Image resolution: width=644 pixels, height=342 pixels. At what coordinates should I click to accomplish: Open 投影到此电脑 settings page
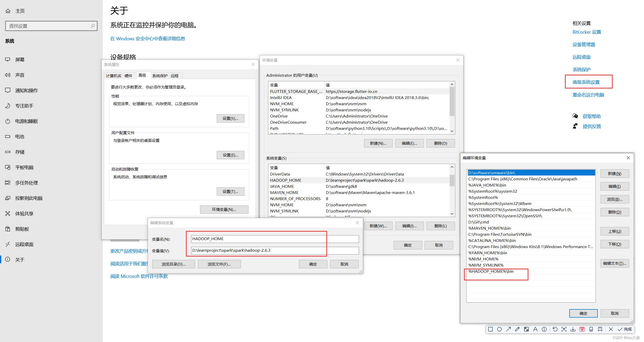tap(24, 198)
